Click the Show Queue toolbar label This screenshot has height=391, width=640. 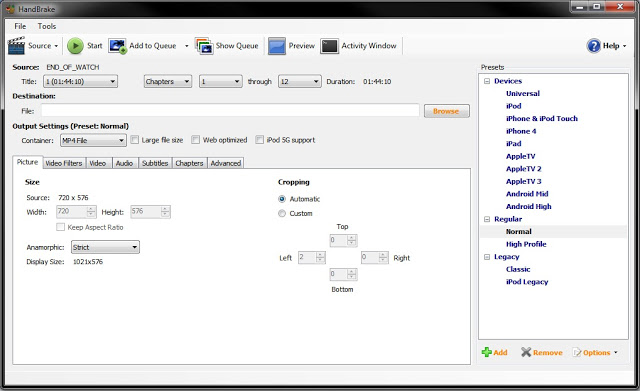237,46
